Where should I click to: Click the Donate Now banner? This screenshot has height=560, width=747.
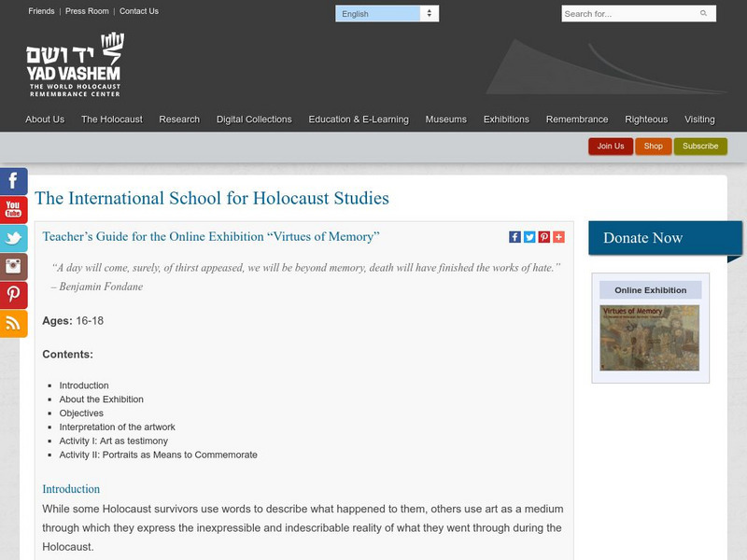click(665, 238)
